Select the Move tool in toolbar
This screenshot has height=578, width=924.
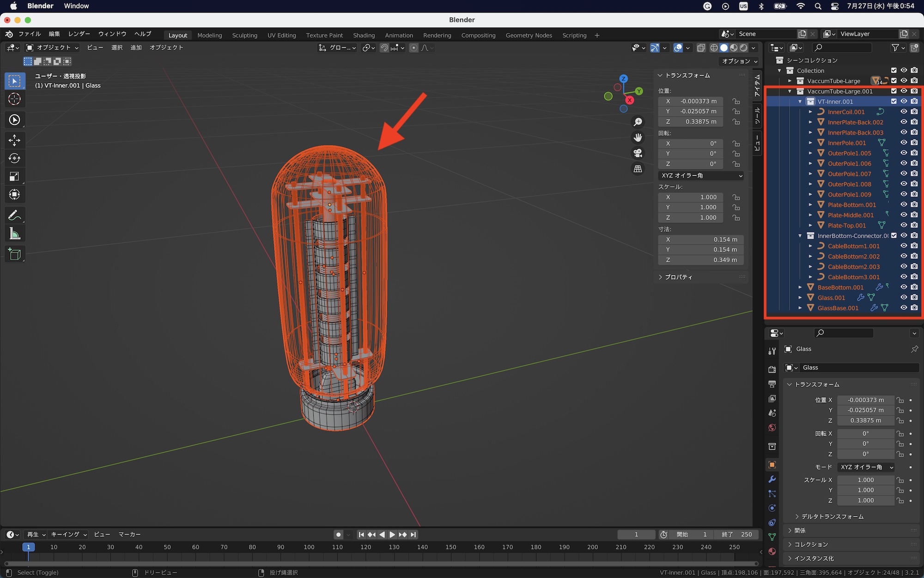[x=14, y=140]
